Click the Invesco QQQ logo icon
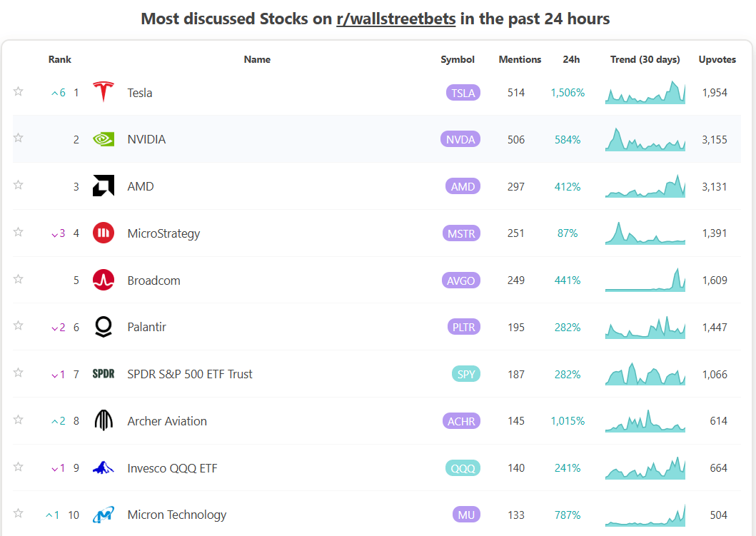The width and height of the screenshot is (756, 536). tap(104, 467)
